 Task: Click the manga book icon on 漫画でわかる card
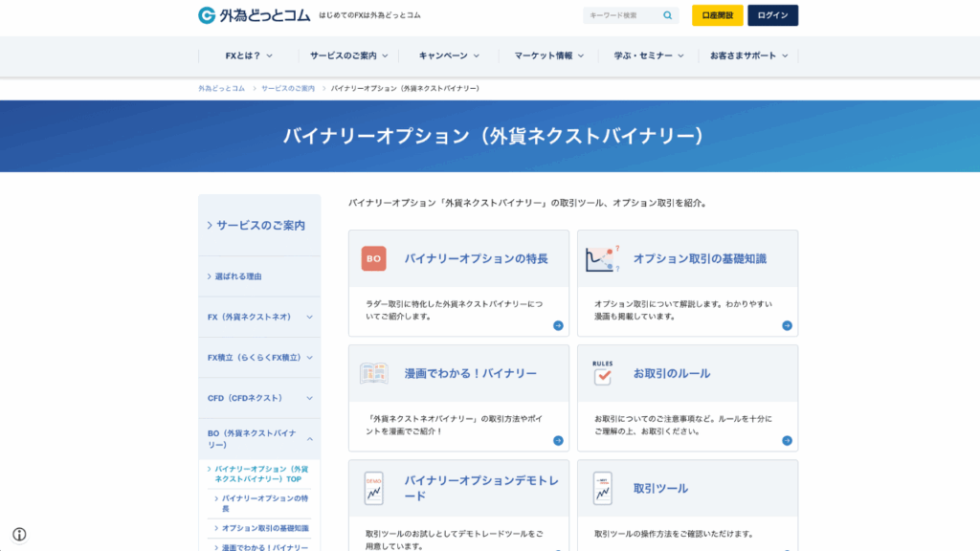tap(374, 374)
